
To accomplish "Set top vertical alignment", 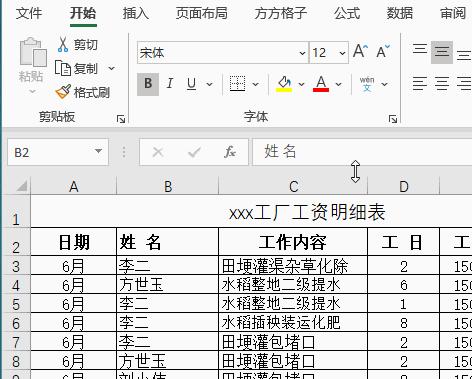I will click(x=420, y=50).
